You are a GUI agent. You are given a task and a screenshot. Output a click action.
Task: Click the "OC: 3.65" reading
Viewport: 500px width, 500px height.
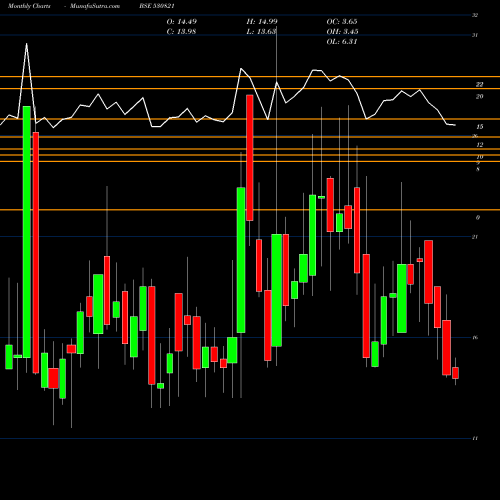coord(342,22)
